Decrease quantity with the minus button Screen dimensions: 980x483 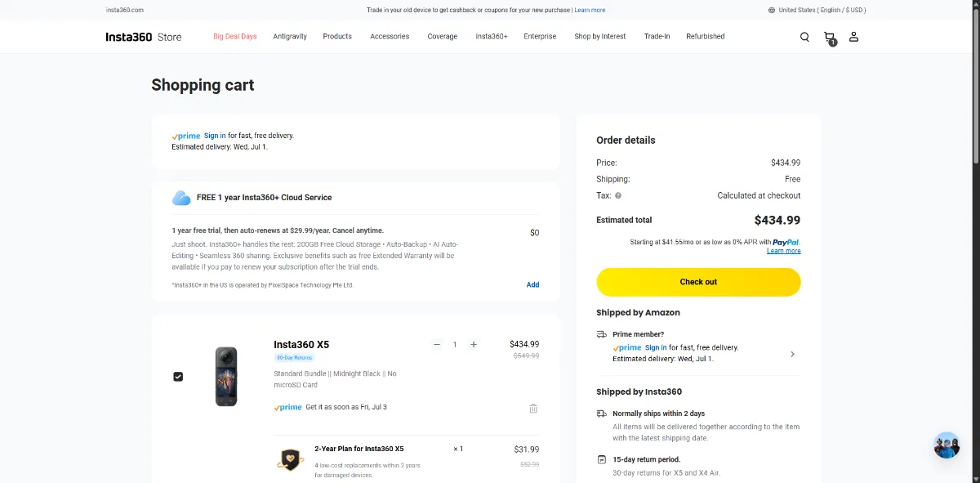437,345
